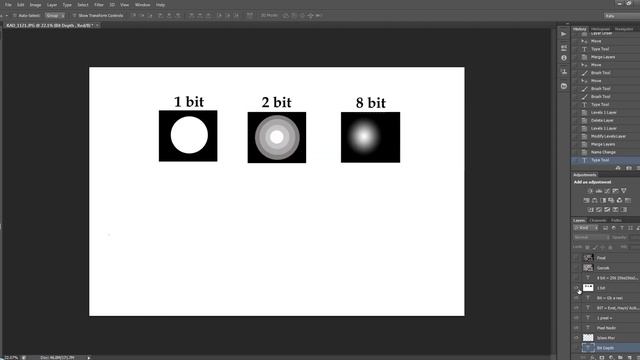The image size is (640, 360).
Task: Open the Group auto-select dropdown
Action: (x=55, y=16)
